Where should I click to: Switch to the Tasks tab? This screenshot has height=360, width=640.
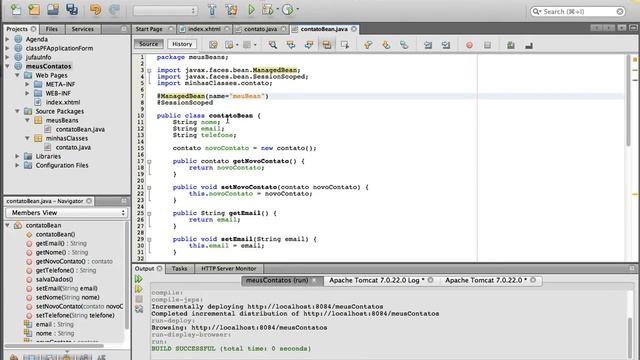(179, 269)
